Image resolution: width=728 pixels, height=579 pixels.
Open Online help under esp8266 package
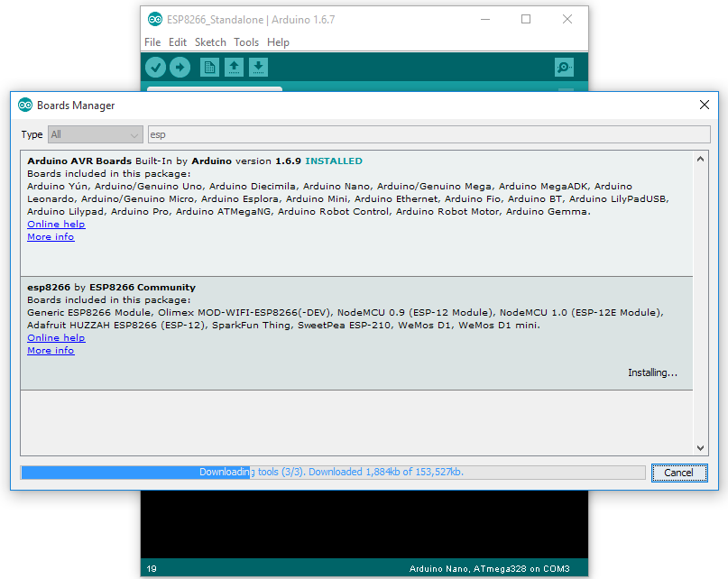(56, 338)
